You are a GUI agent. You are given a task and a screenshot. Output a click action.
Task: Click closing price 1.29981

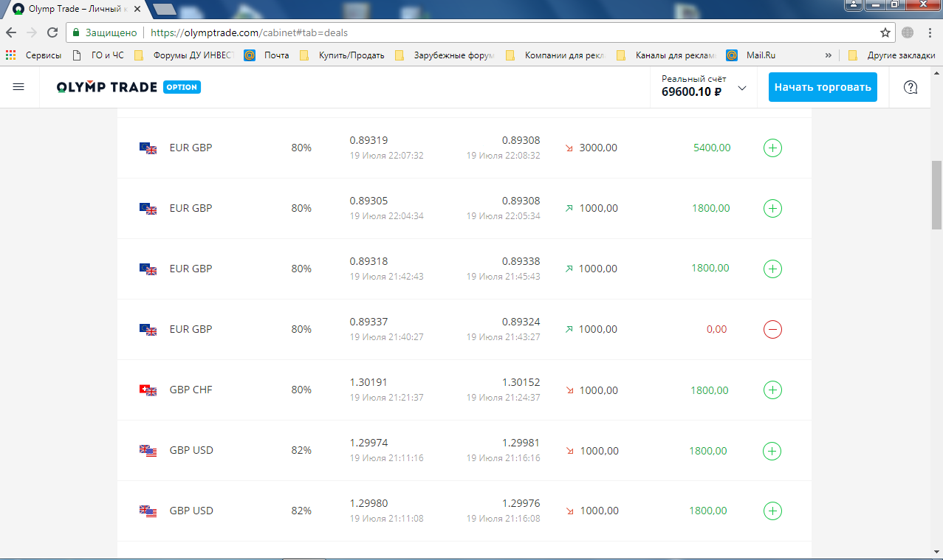[521, 443]
